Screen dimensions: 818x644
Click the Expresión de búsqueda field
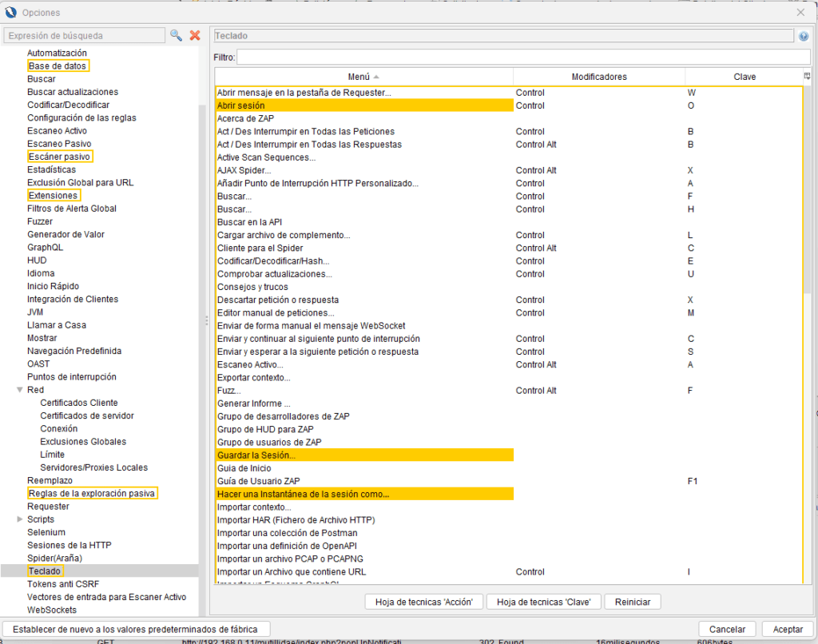click(x=84, y=35)
